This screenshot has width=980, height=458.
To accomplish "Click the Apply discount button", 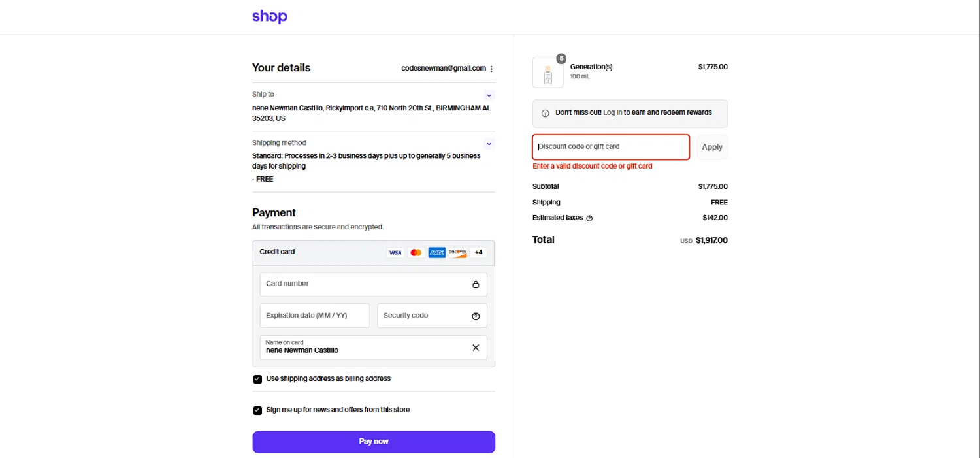I will pyautogui.click(x=711, y=147).
